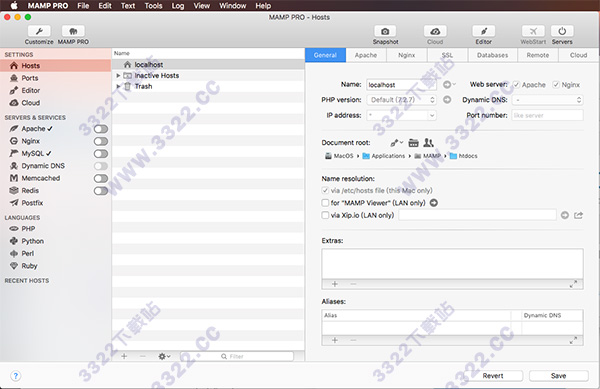
Task: Click arrow icon beside MAMP Viewer option
Action: (x=434, y=203)
